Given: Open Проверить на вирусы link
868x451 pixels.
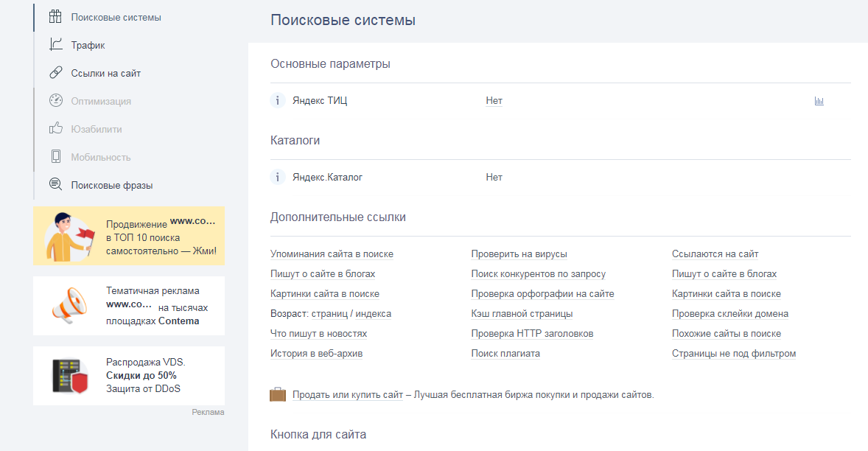Looking at the screenshot, I should click(x=519, y=254).
